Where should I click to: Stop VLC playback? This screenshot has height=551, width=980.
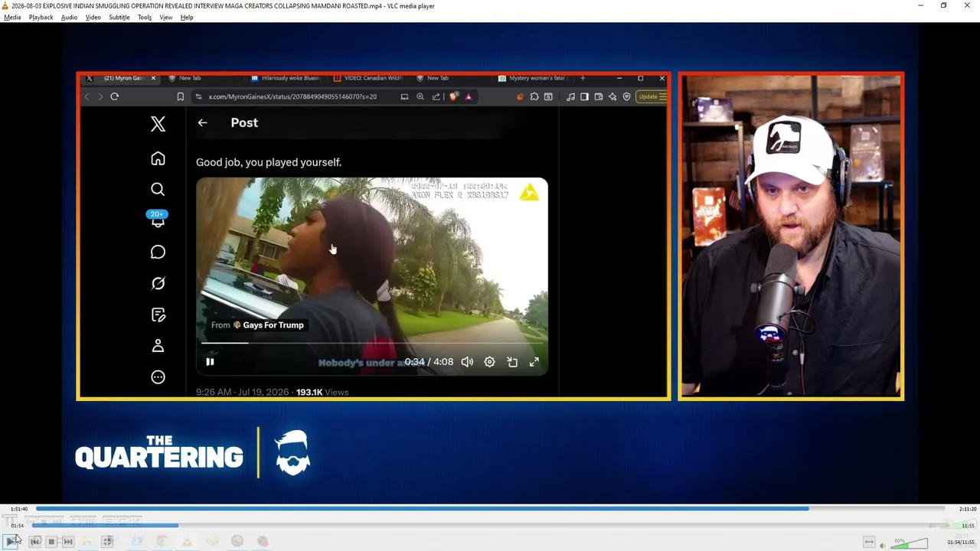[x=51, y=541]
